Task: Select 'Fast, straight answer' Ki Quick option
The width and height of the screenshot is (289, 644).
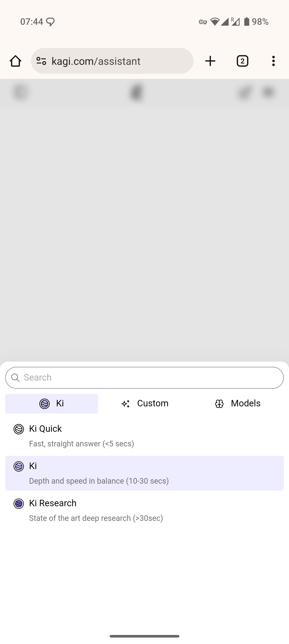Action: pos(81,444)
